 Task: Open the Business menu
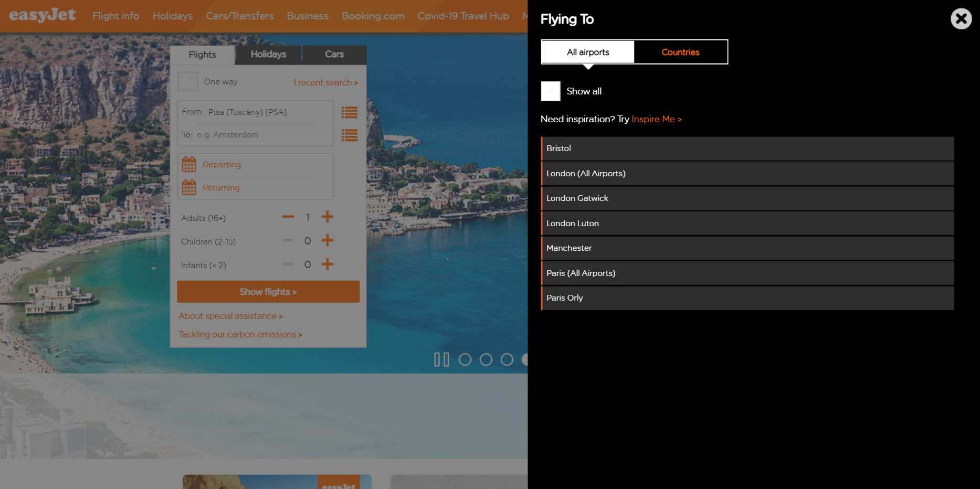[x=308, y=16]
